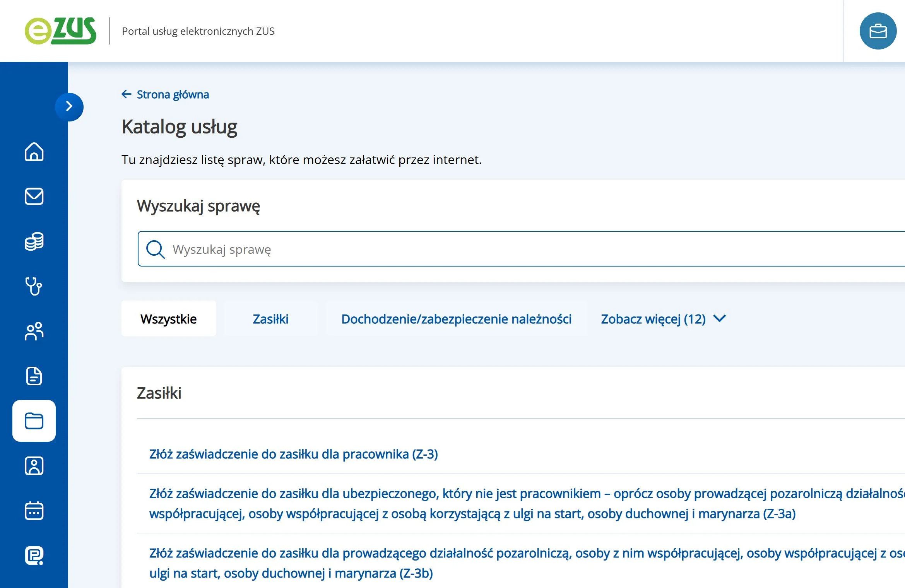905x588 pixels.
Task: Expand Zobacz więcej (12) dropdown
Action: 663,319
